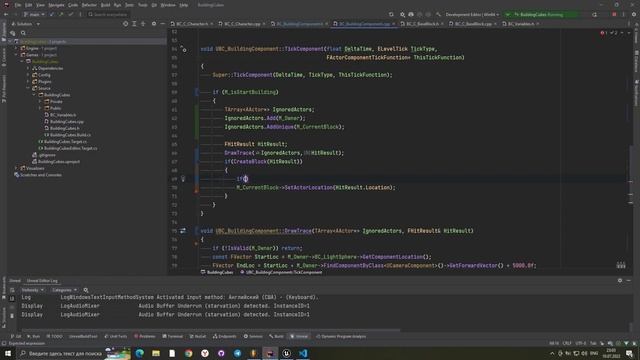Click gutter navigate icon beside DrawTrace

pos(183,231)
